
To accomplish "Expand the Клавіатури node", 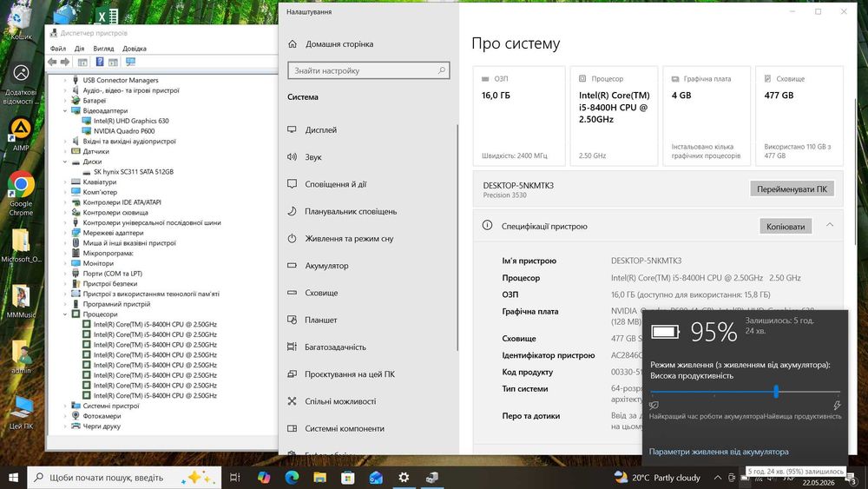I will point(65,182).
